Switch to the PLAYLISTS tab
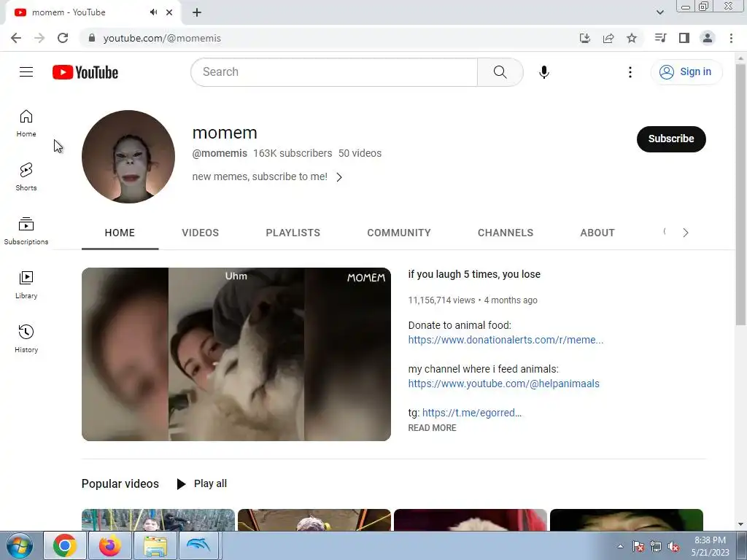The image size is (747, 560). click(x=293, y=233)
